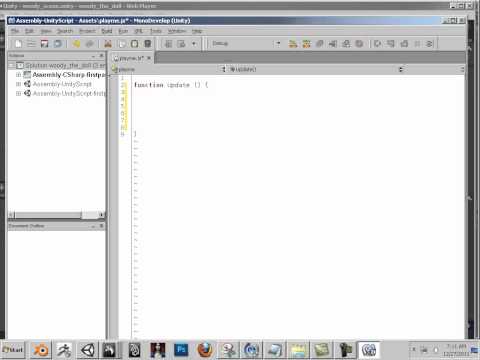Close the playme.js tab
Viewport: 480px width, 360px height.
[149, 58]
